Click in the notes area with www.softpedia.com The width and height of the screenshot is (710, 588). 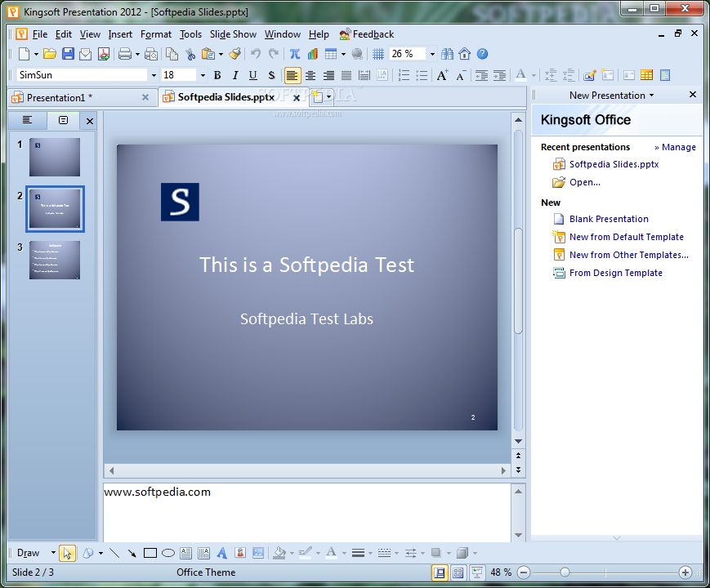(307, 512)
